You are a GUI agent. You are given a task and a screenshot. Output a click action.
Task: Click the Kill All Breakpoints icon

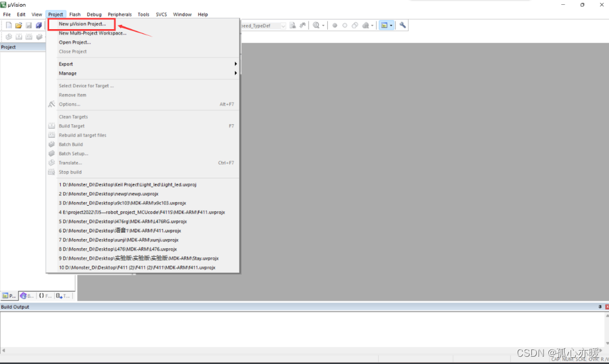pyautogui.click(x=366, y=25)
